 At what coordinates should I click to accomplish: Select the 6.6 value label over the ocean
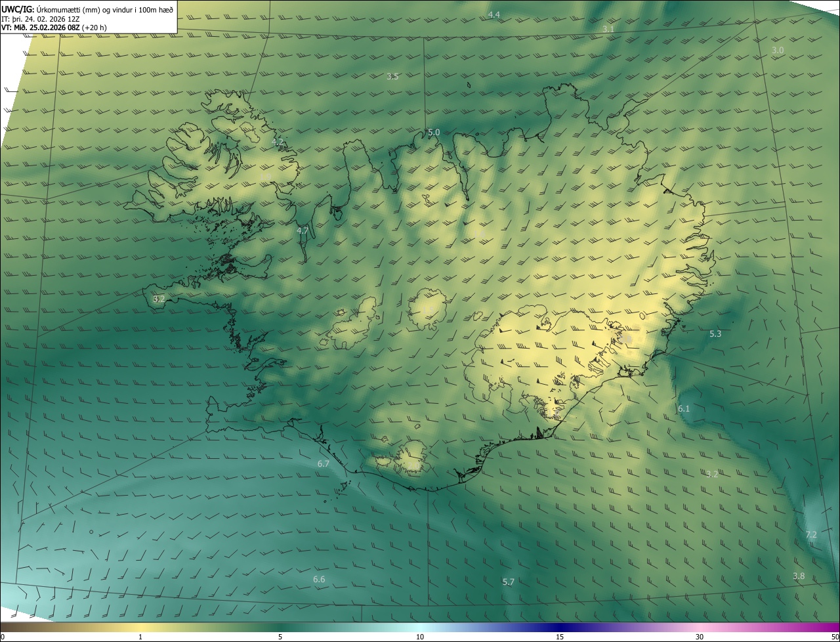pos(319,579)
